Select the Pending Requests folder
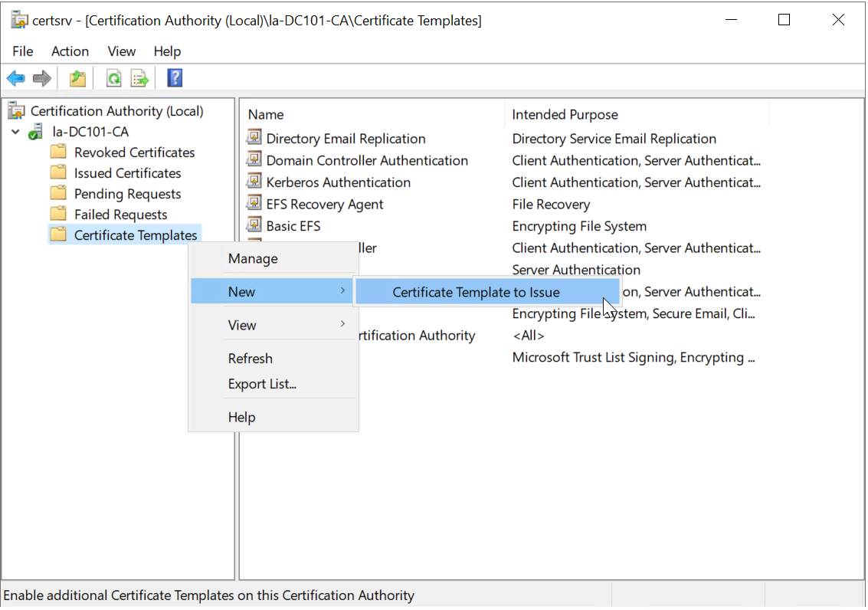 (127, 194)
